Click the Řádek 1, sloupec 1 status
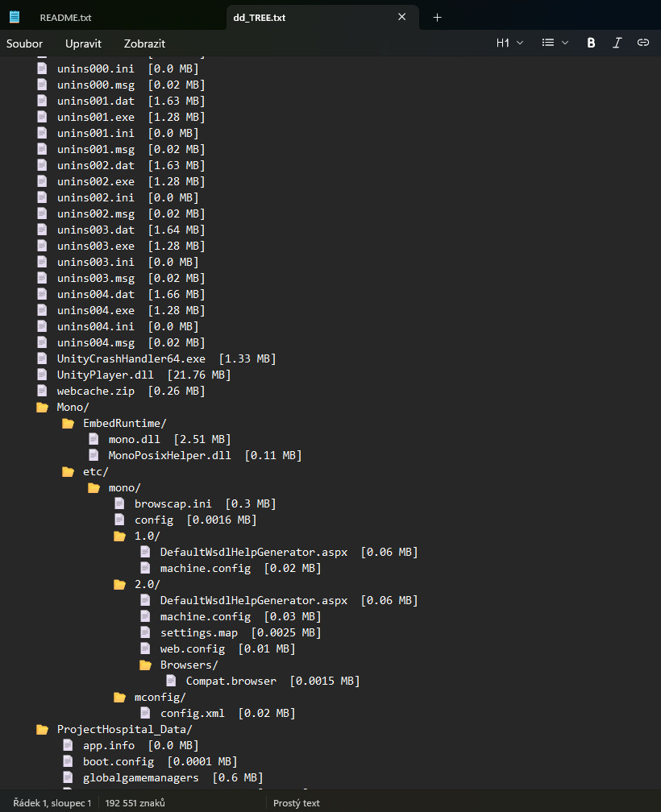This screenshot has width=661, height=812. coord(52,803)
